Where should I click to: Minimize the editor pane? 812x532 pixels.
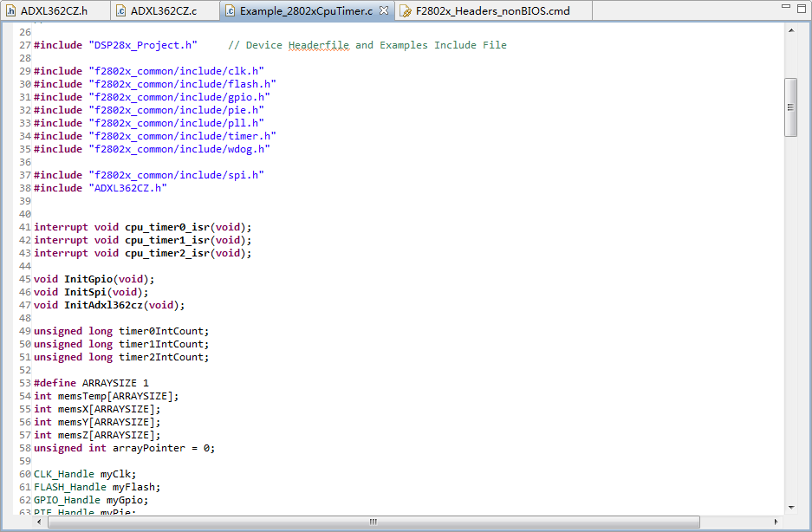tap(786, 7)
